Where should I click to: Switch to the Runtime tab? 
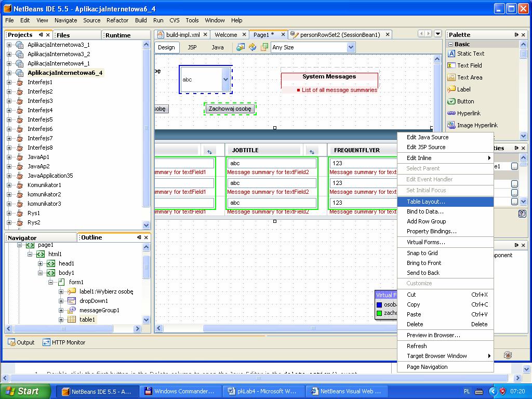126,35
